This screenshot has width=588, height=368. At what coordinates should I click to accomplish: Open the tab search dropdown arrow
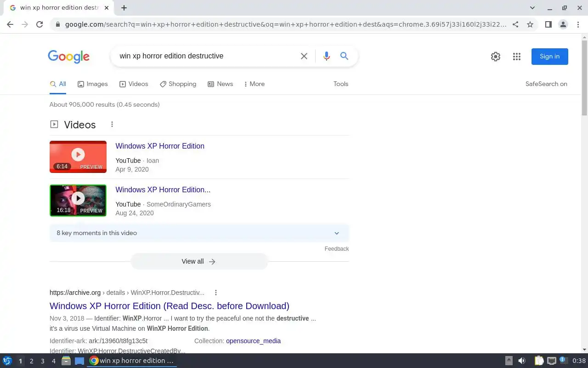[x=532, y=8]
